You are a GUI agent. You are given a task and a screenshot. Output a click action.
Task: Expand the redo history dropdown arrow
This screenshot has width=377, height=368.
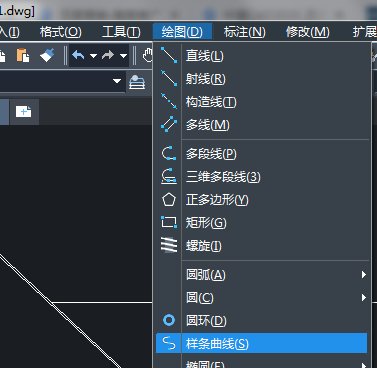(x=124, y=56)
